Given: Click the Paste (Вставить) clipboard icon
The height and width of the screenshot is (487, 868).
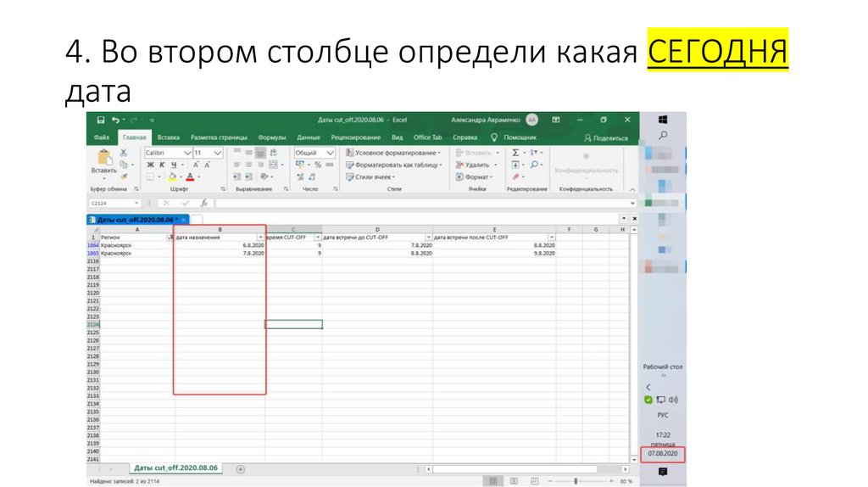Looking at the screenshot, I should coord(104,158).
